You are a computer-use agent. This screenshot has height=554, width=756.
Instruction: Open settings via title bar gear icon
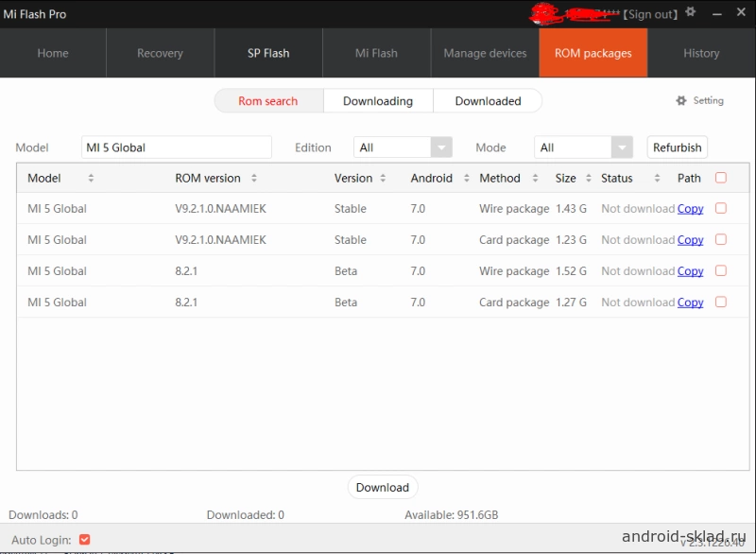[x=691, y=12]
